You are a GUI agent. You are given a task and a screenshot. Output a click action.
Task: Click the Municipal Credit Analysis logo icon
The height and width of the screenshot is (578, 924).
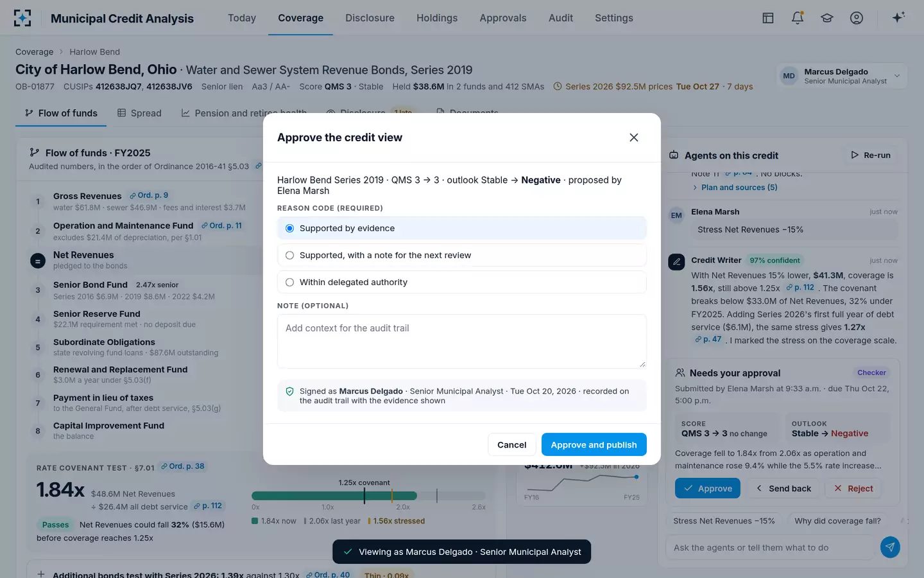tap(22, 18)
